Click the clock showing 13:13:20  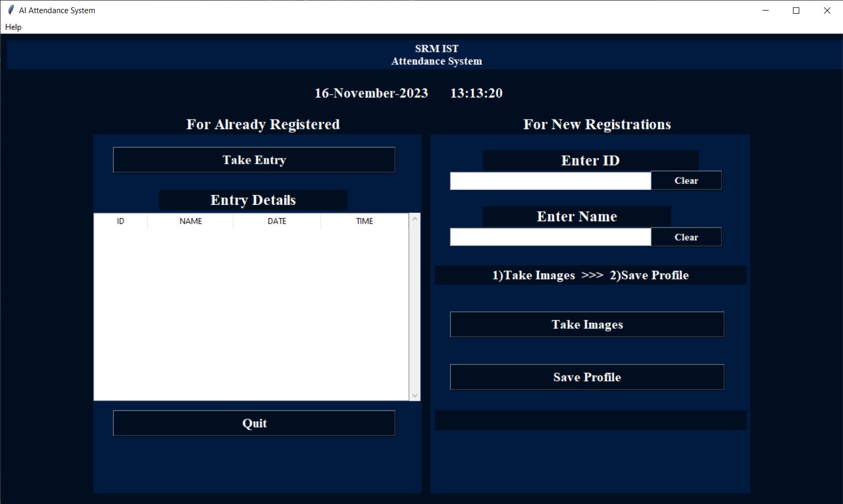click(x=477, y=93)
